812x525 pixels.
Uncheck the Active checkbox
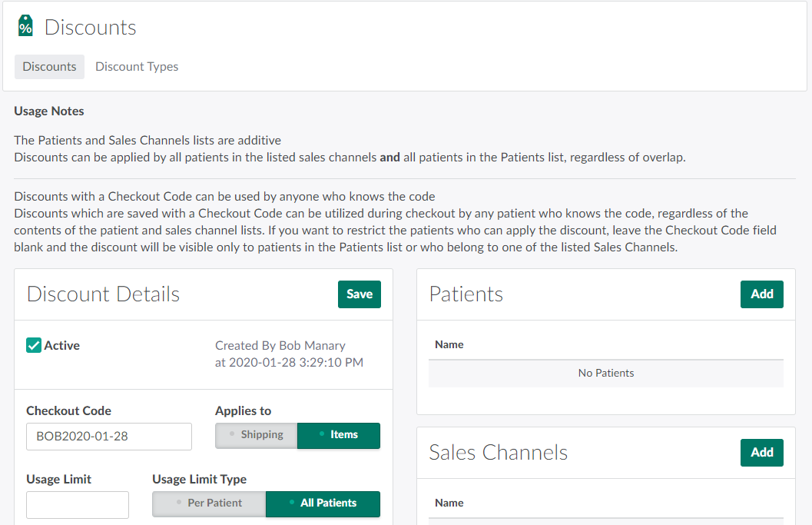34,346
